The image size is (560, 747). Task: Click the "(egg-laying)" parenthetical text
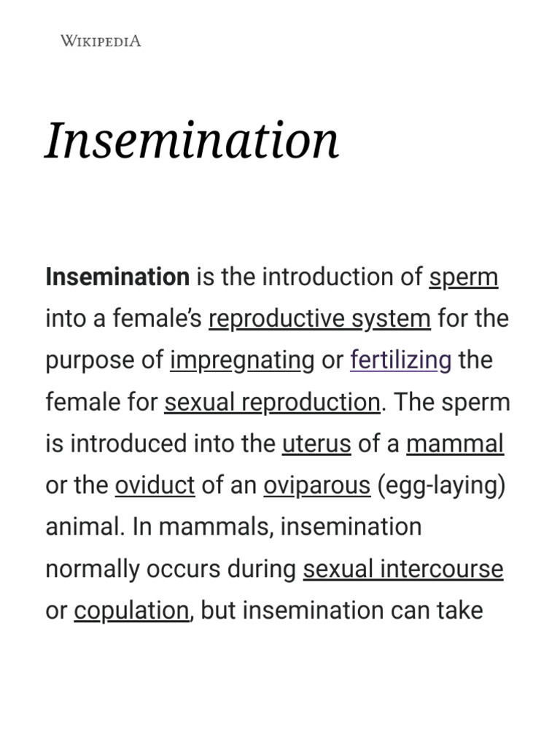(441, 485)
